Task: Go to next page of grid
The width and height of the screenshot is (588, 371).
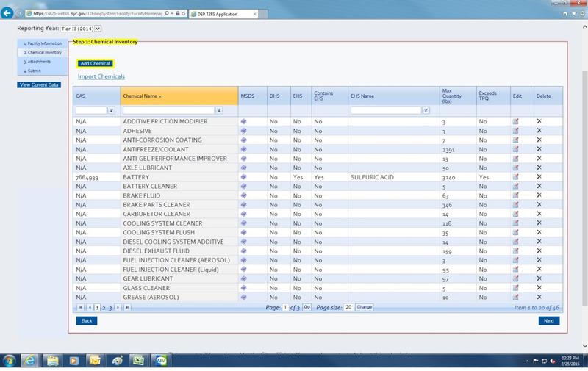Action: pos(118,307)
